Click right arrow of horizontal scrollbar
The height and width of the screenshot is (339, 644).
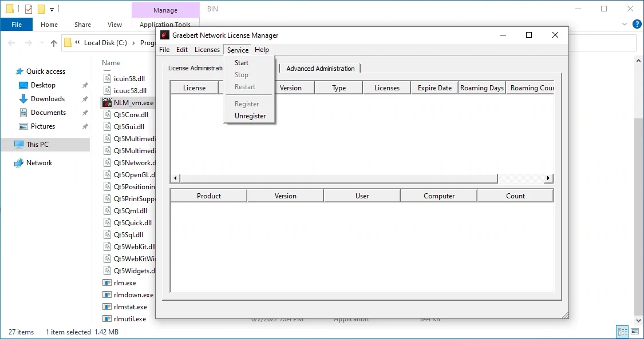pos(548,178)
